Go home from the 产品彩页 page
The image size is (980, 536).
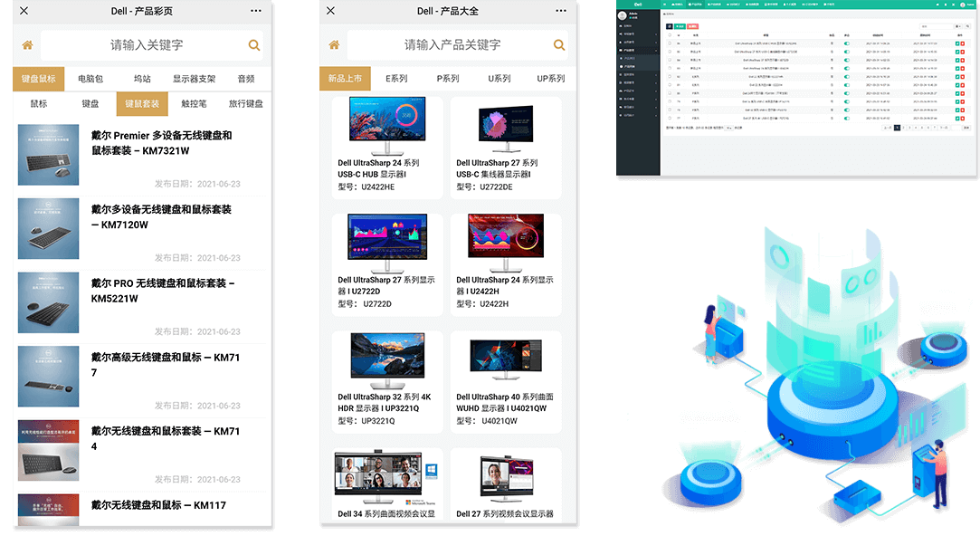click(27, 45)
